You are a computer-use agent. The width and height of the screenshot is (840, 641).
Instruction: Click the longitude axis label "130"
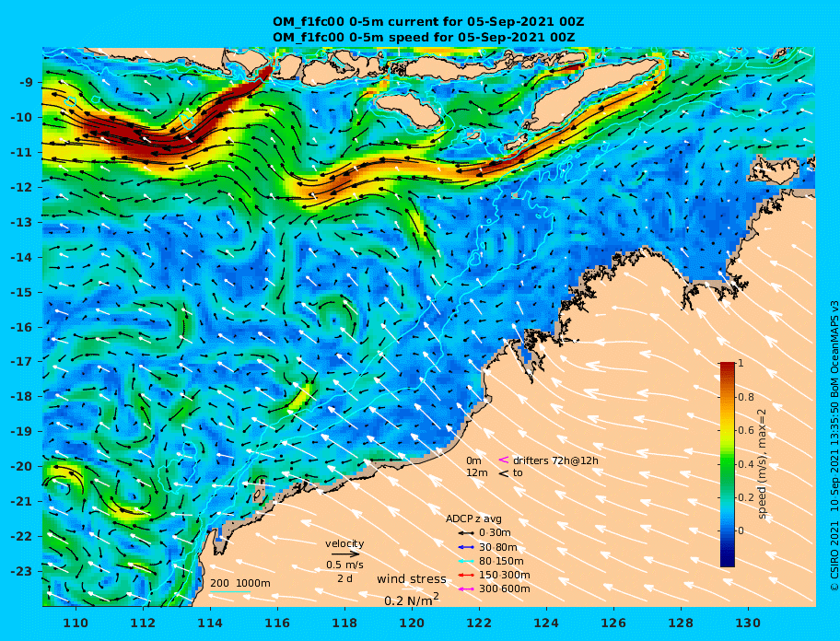tap(748, 623)
